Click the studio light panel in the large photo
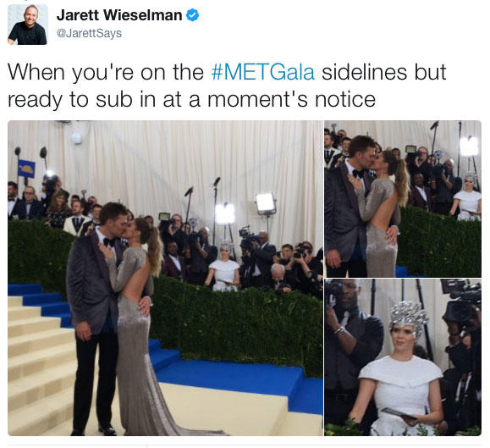This screenshot has height=448, width=490. pos(266,203)
